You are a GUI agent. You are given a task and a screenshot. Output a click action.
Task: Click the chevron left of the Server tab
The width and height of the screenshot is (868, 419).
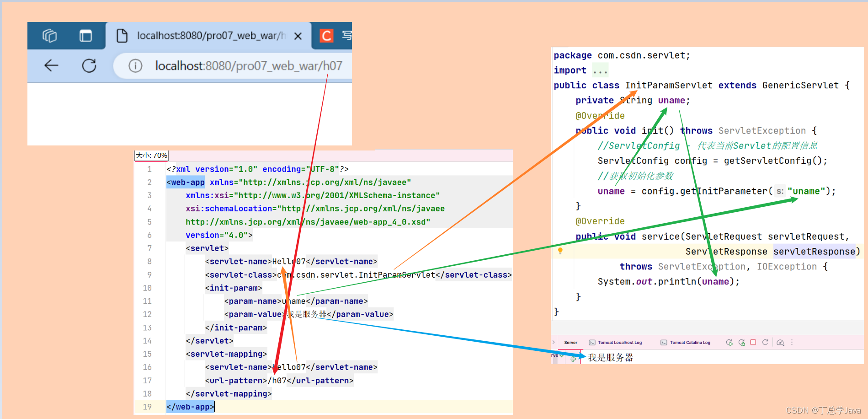[553, 343]
